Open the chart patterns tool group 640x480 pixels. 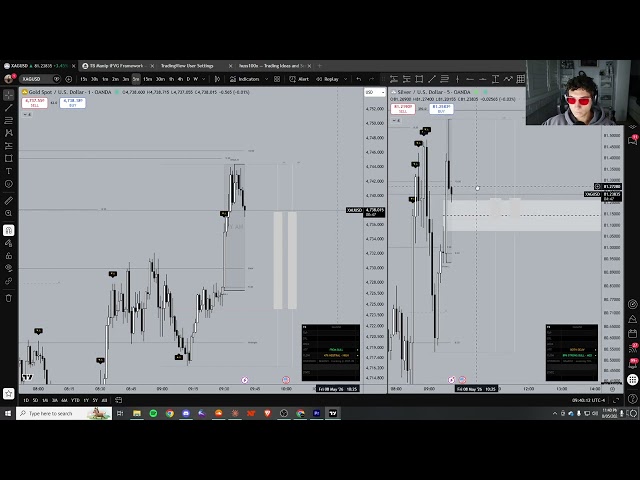(9, 133)
